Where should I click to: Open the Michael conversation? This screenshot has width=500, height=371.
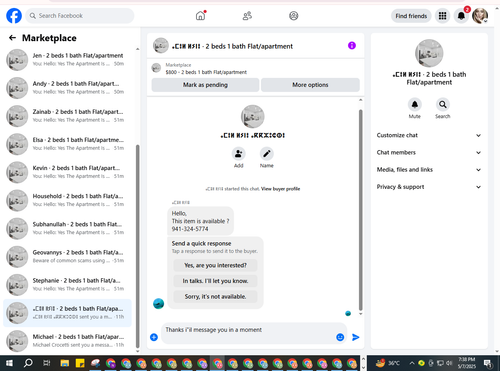pyautogui.click(x=68, y=341)
